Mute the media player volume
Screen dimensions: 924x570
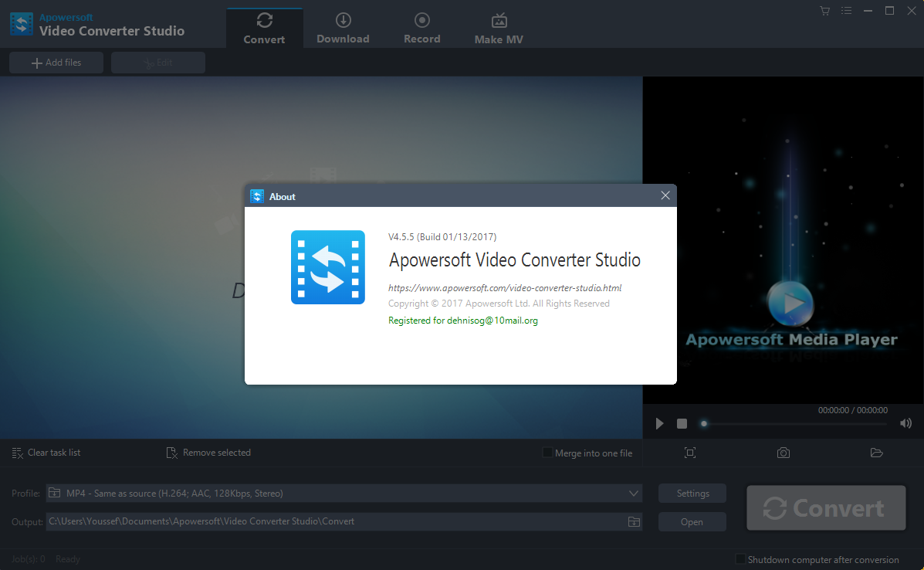(905, 423)
